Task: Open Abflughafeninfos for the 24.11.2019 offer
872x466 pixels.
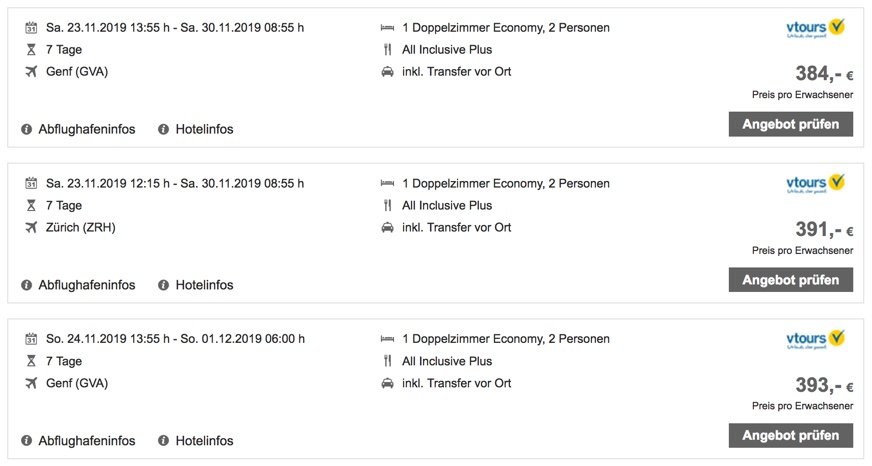Action: [x=86, y=441]
